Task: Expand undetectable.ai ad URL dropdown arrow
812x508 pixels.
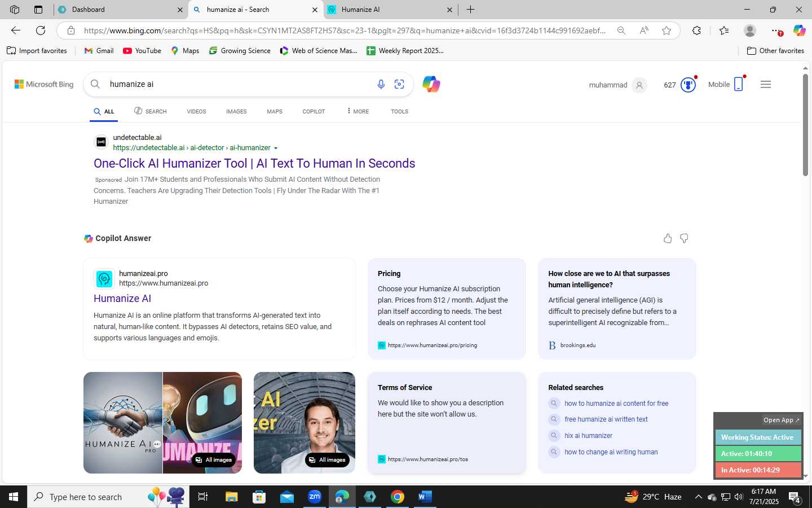Action: (x=276, y=148)
